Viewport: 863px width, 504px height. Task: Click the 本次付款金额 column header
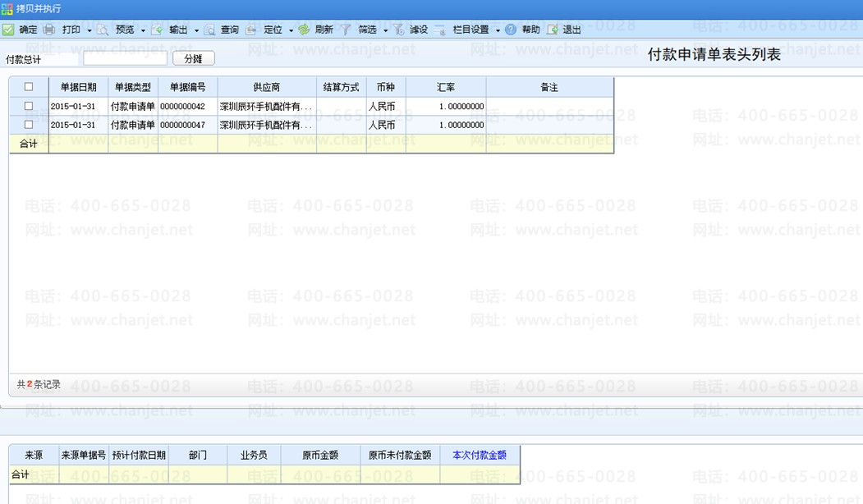coord(480,455)
